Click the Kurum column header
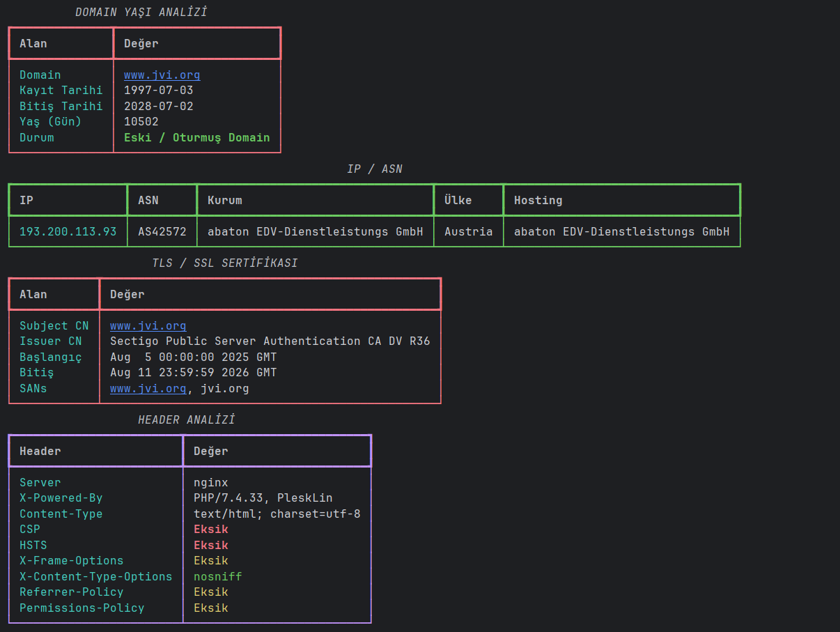 225,200
